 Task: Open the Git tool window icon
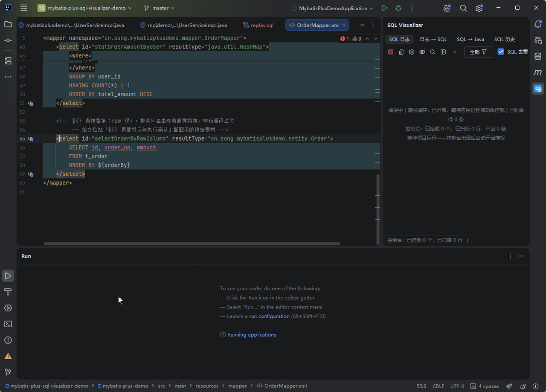(8, 372)
